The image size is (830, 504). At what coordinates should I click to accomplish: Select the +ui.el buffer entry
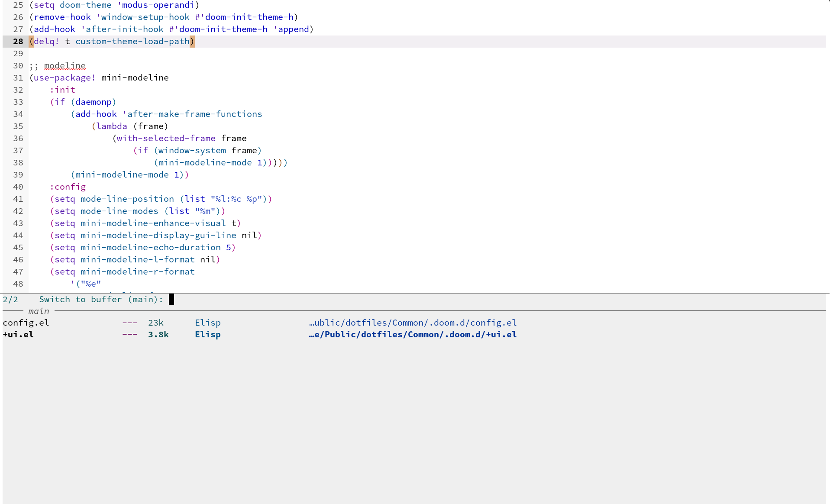pyautogui.click(x=18, y=334)
